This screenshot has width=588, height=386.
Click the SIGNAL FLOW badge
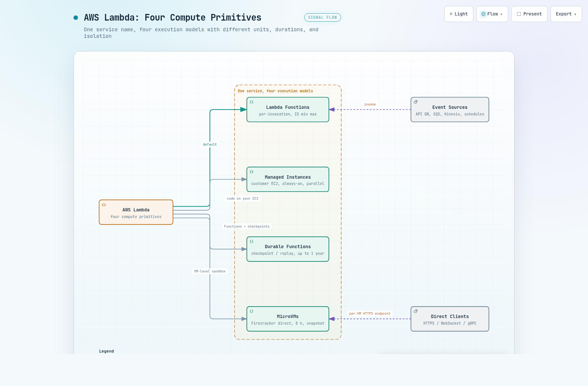pyautogui.click(x=323, y=18)
